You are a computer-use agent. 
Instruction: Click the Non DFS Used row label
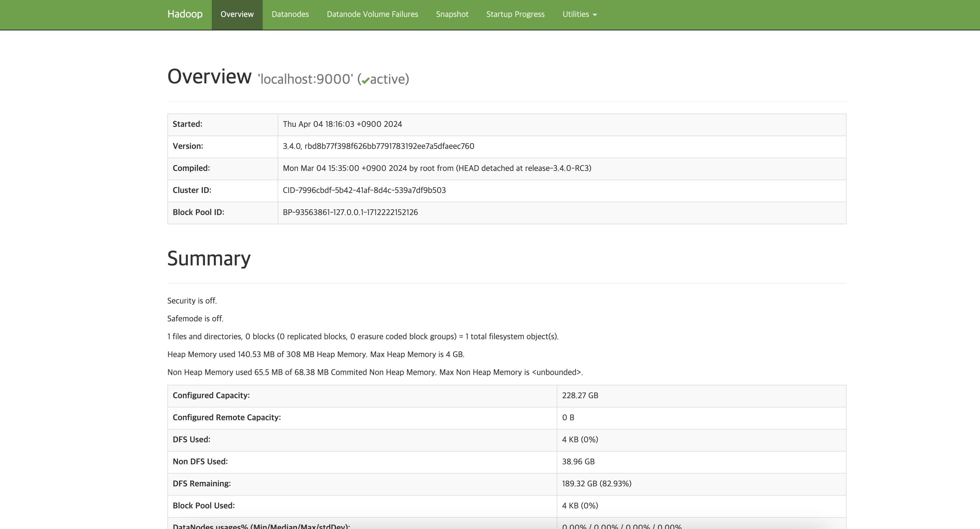click(x=200, y=462)
